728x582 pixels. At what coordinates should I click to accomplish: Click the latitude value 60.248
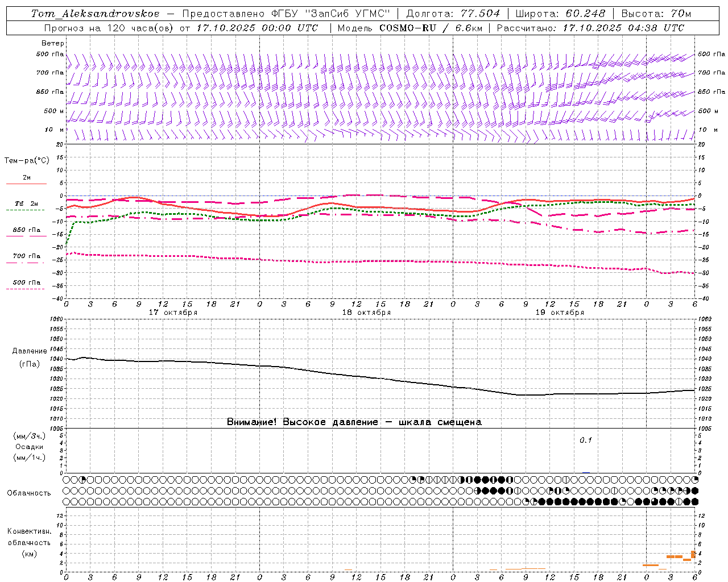(x=586, y=14)
